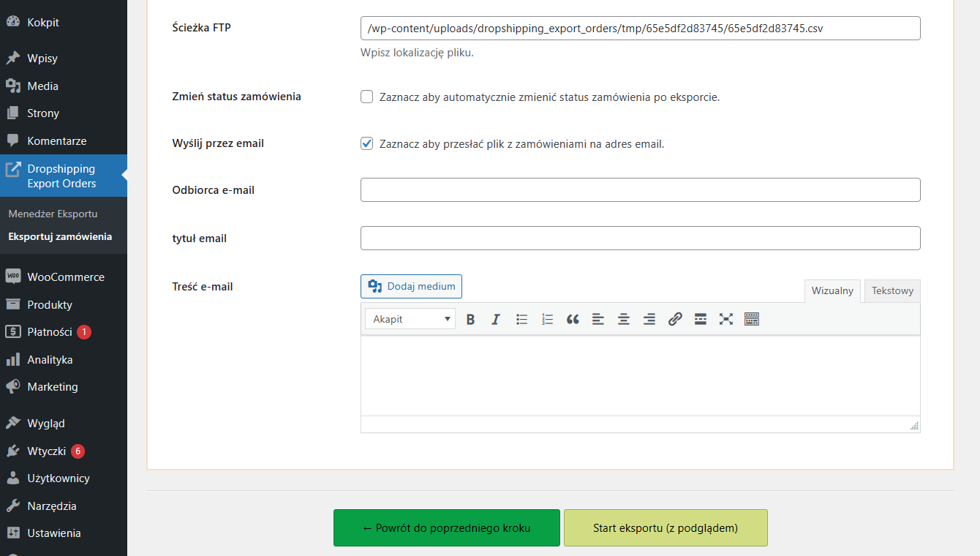Click the tytuł email input field
Viewport: 980px width, 556px height.
tap(640, 238)
